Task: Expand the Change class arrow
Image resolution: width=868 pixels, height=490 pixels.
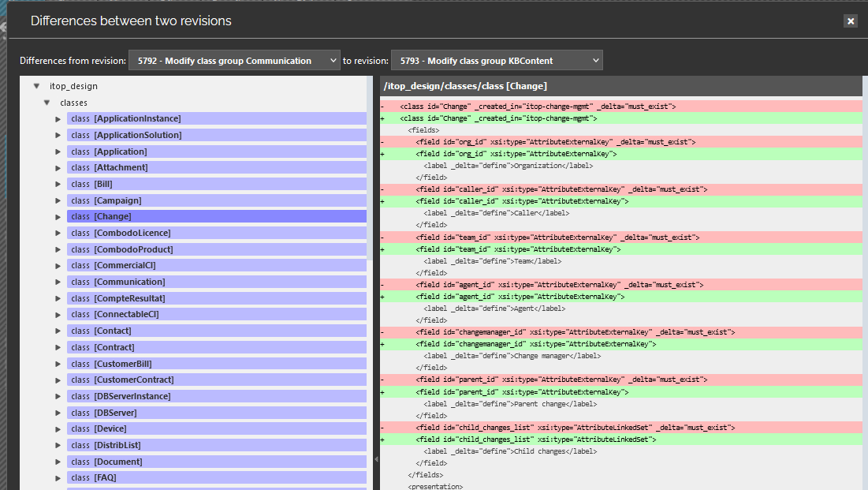Action: 58,217
